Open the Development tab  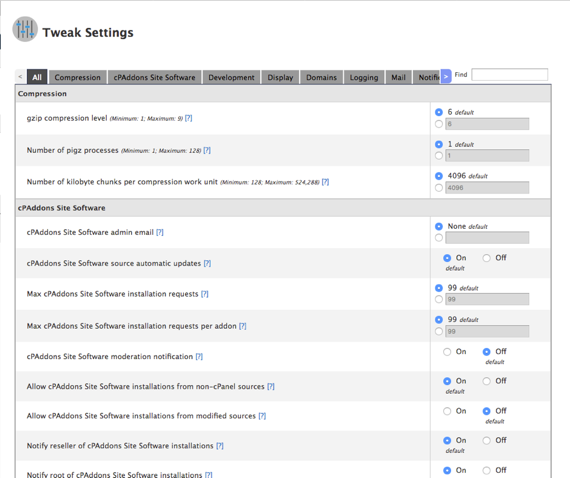(231, 77)
